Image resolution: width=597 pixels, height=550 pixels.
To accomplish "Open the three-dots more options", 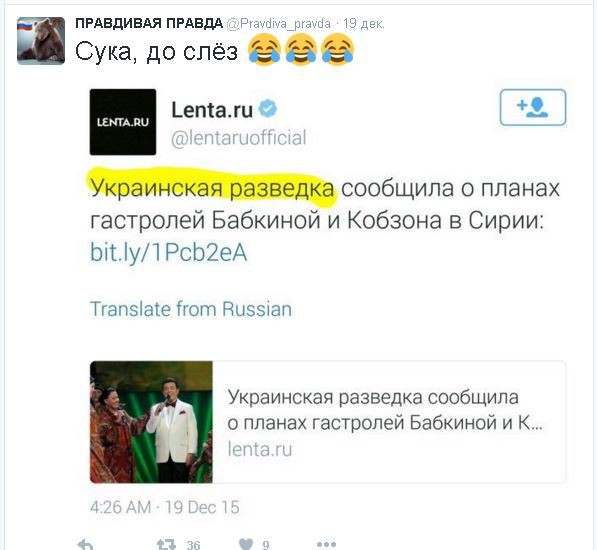I will (x=326, y=545).
